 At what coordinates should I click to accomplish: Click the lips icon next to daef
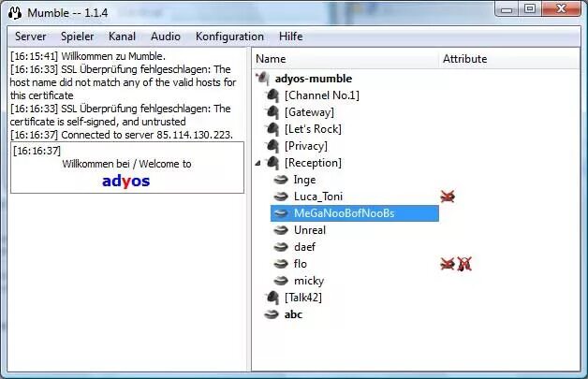[x=281, y=247]
